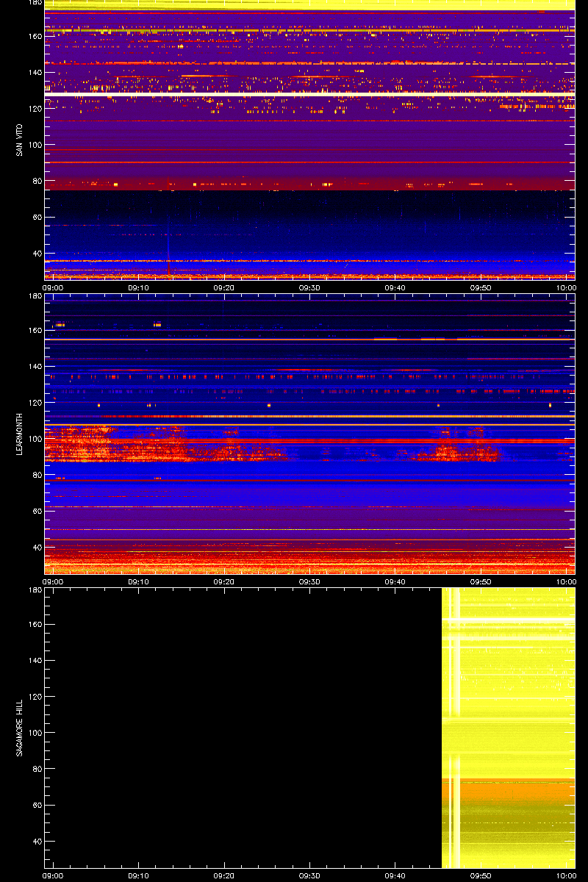Select 09:10 time tick under San Vito plot
Image resolution: width=588 pixels, height=882 pixels.
[138, 288]
